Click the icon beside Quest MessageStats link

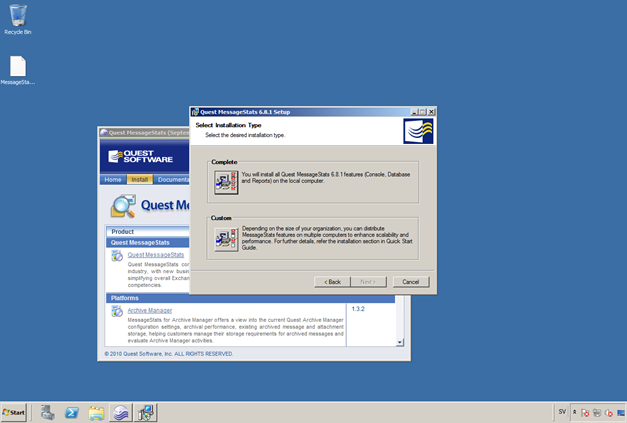click(117, 255)
